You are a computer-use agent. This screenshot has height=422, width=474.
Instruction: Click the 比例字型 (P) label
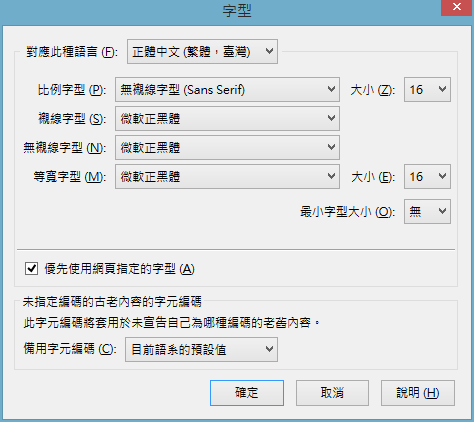(x=72, y=90)
